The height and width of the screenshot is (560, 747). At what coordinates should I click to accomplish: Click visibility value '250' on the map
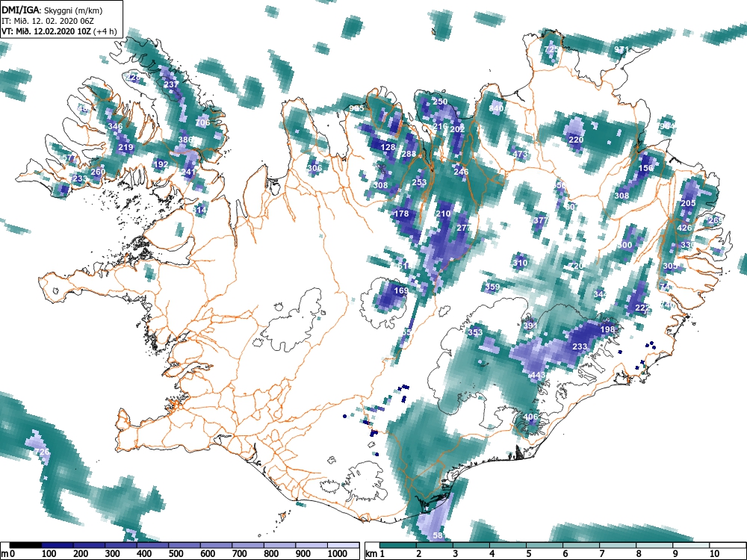pos(440,102)
